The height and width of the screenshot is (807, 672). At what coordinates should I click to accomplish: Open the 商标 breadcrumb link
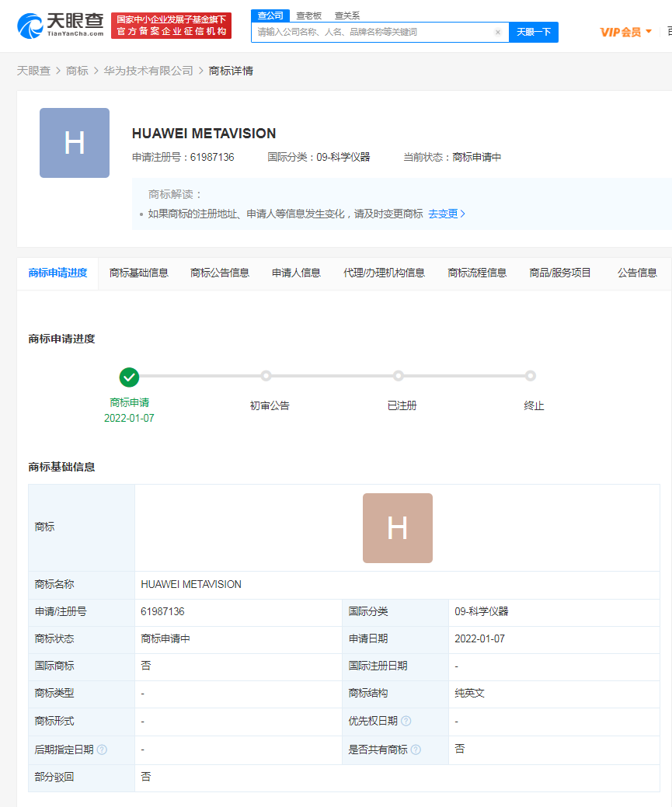[x=77, y=71]
